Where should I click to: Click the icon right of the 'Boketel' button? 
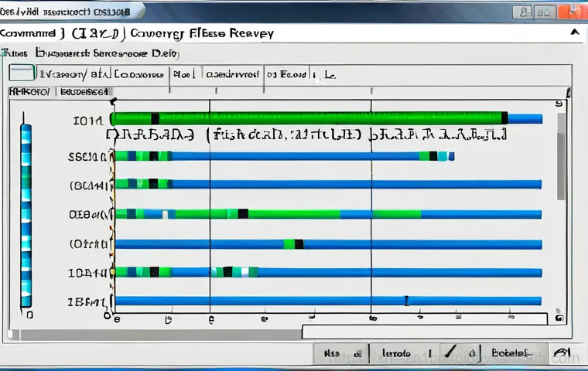[562, 353]
